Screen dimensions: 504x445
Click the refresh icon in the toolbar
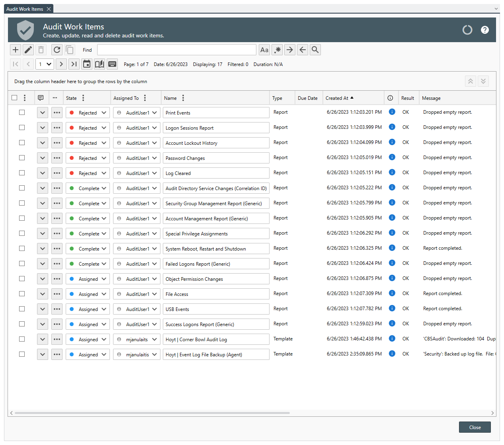pyautogui.click(x=57, y=50)
